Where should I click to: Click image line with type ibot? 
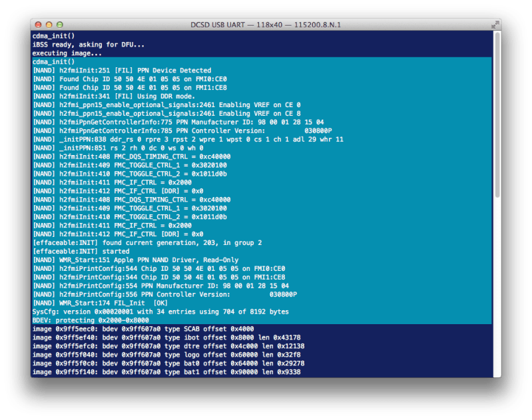pos(166,337)
